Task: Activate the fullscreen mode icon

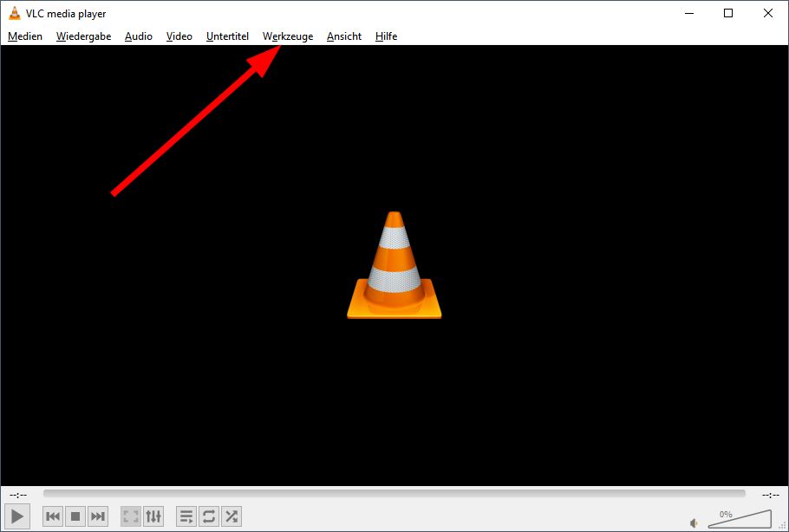Action: coord(130,516)
